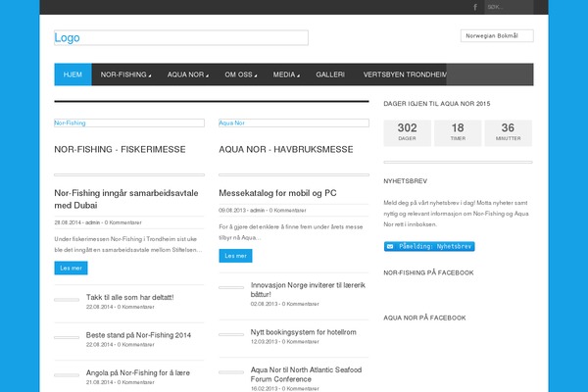Image resolution: width=588 pixels, height=392 pixels.
Task: Open Takk til alle som har deltatt
Action: [x=129, y=297]
